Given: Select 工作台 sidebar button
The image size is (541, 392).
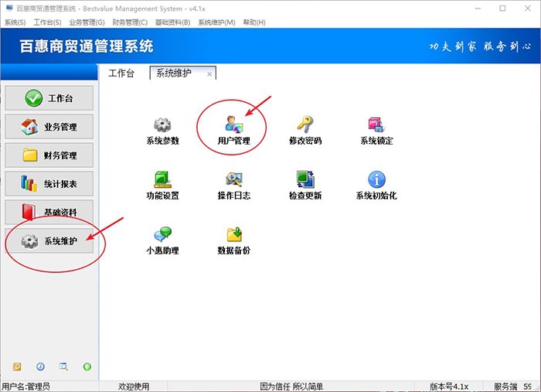Looking at the screenshot, I should pos(49,98).
